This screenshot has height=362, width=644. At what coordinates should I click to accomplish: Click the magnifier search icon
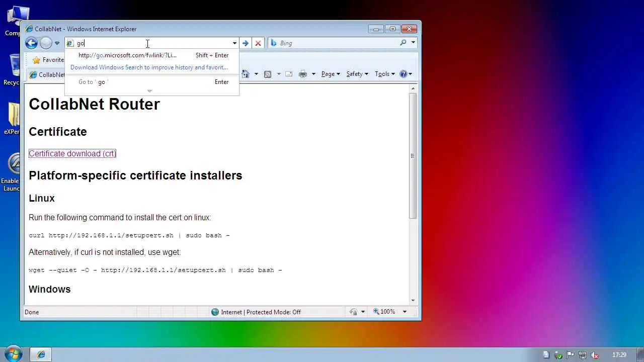(x=403, y=43)
